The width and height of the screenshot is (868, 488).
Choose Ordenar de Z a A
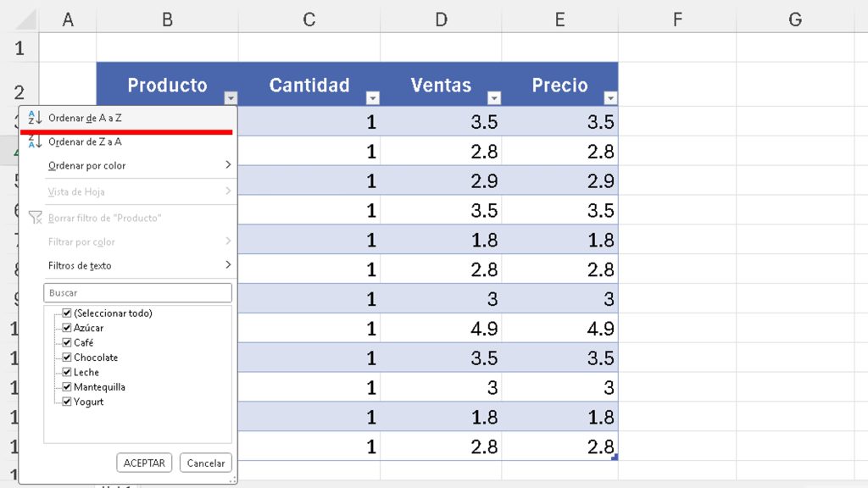tap(85, 142)
